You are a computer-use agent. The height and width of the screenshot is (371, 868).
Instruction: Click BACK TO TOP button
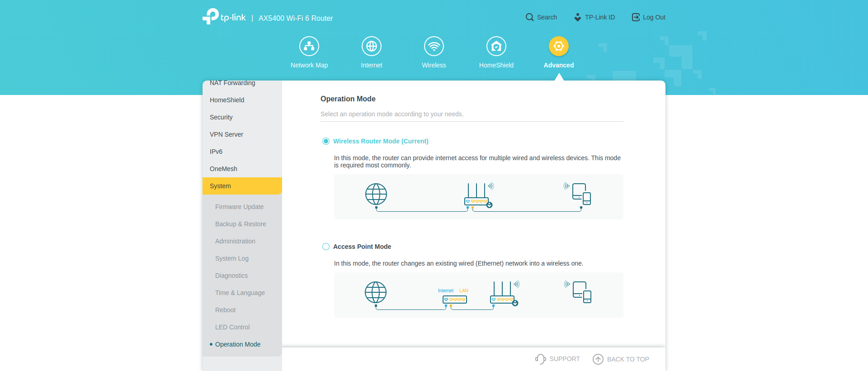621,359
